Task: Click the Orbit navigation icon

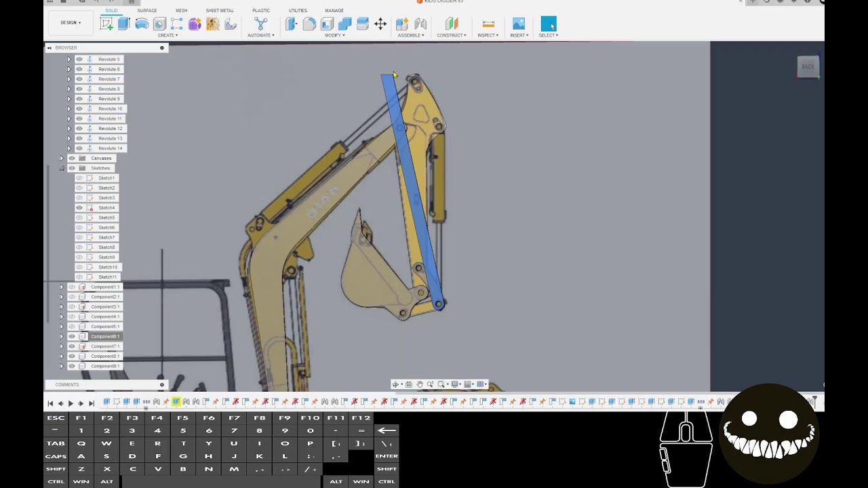Action: 396,384
